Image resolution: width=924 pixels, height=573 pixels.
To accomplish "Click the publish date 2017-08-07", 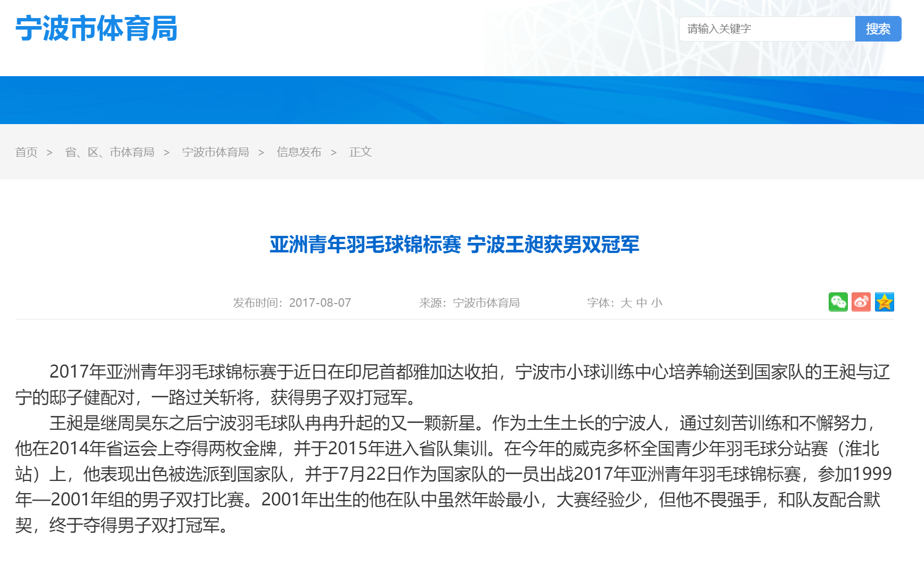I will pos(320,303).
